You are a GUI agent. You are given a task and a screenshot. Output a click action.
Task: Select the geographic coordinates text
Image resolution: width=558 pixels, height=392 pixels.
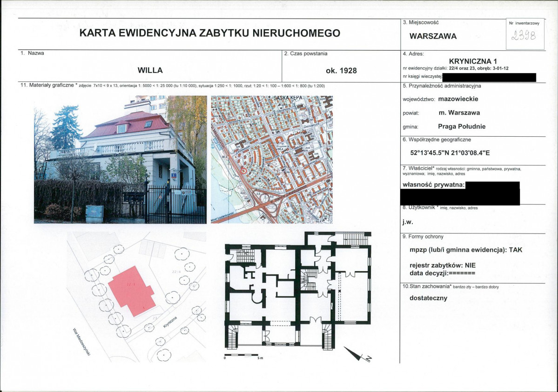450,153
